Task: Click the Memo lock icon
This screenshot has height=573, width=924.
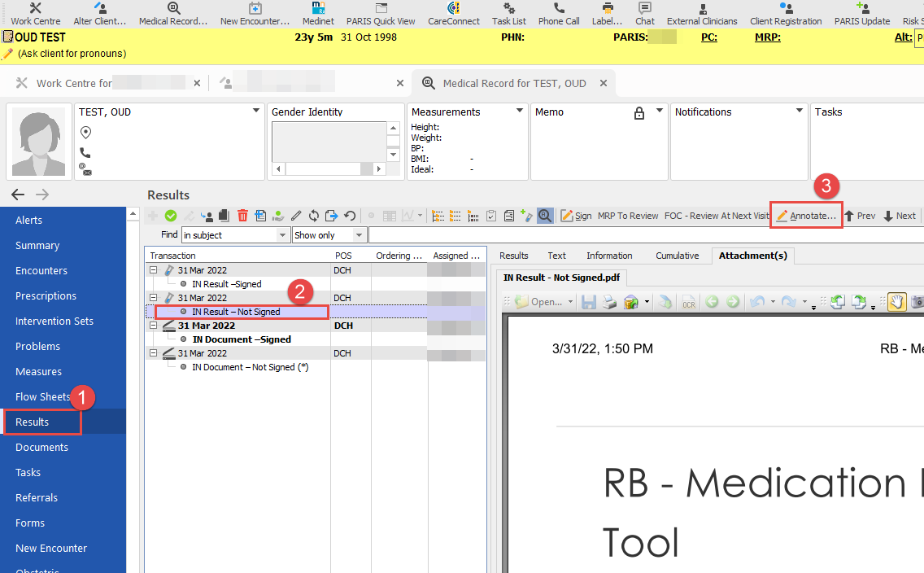Action: click(639, 112)
